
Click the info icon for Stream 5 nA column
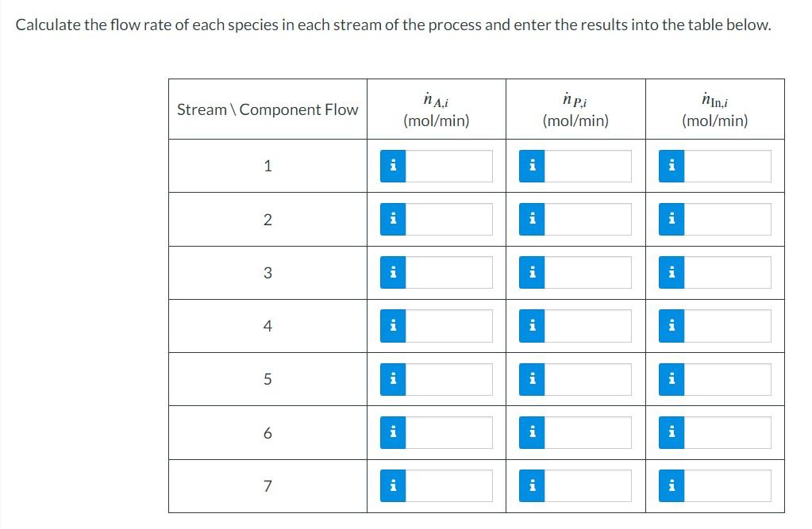point(392,378)
